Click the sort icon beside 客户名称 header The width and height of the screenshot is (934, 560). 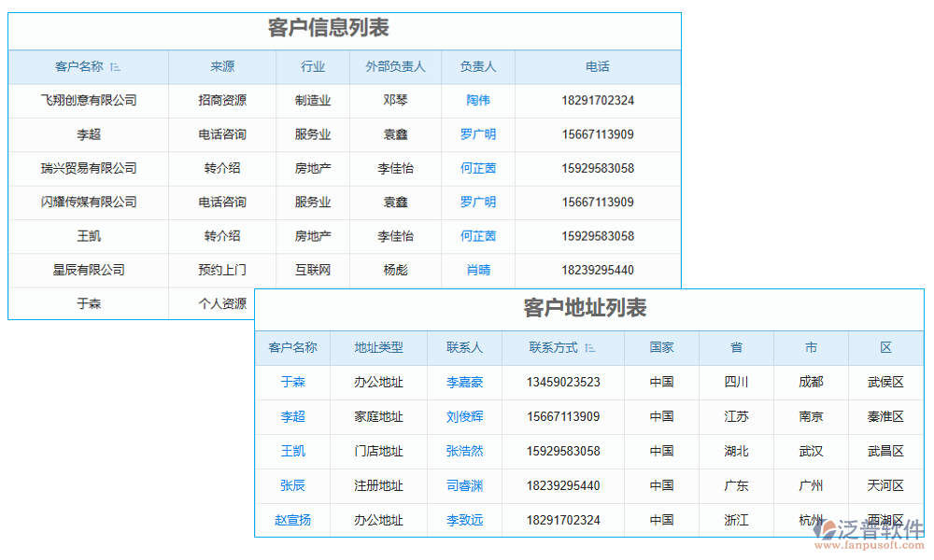[116, 67]
